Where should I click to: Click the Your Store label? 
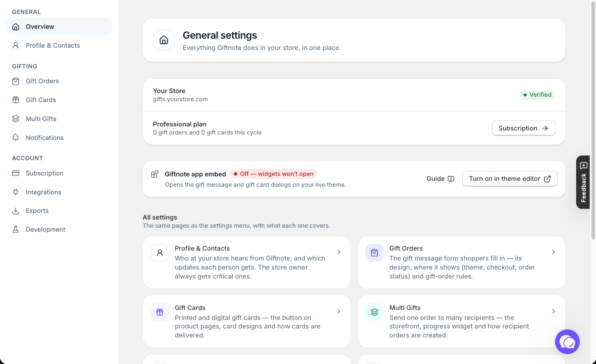click(169, 91)
